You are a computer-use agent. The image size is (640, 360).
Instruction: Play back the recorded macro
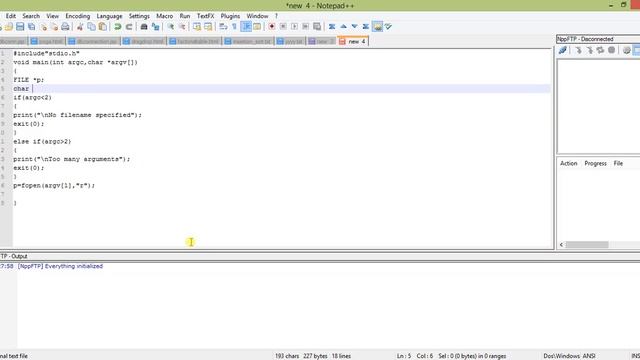pos(294,27)
